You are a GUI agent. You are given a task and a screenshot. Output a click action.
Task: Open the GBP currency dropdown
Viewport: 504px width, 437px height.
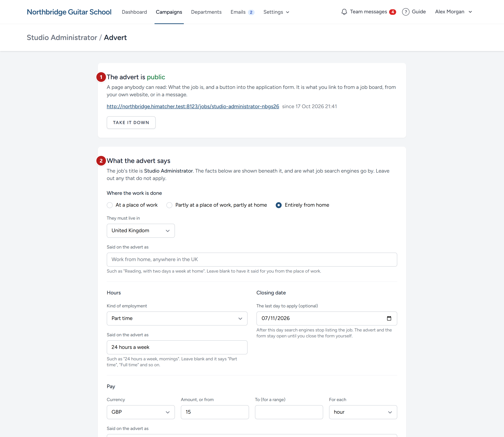coord(141,412)
